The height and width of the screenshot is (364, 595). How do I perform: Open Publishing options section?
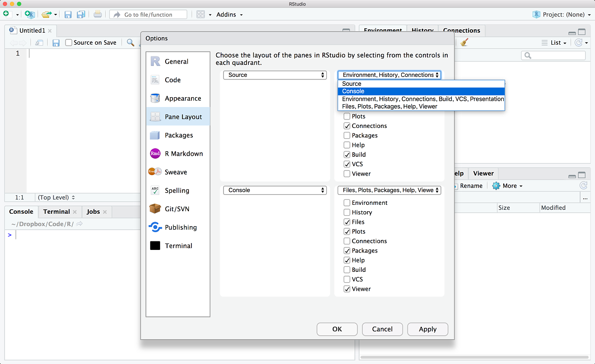[x=180, y=227]
